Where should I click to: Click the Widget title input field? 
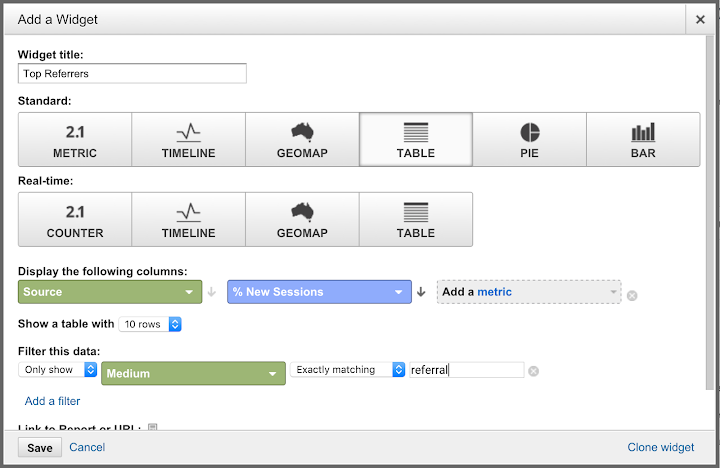pos(132,73)
